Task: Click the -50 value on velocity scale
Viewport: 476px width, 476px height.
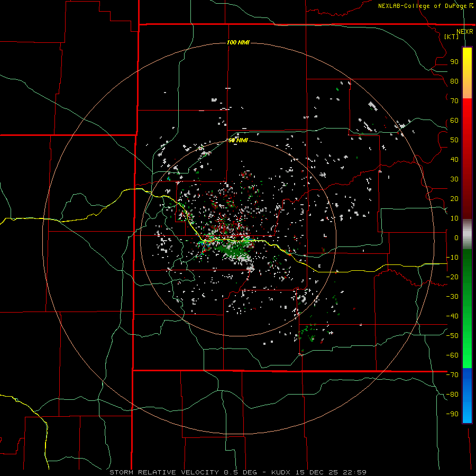Action: point(452,336)
